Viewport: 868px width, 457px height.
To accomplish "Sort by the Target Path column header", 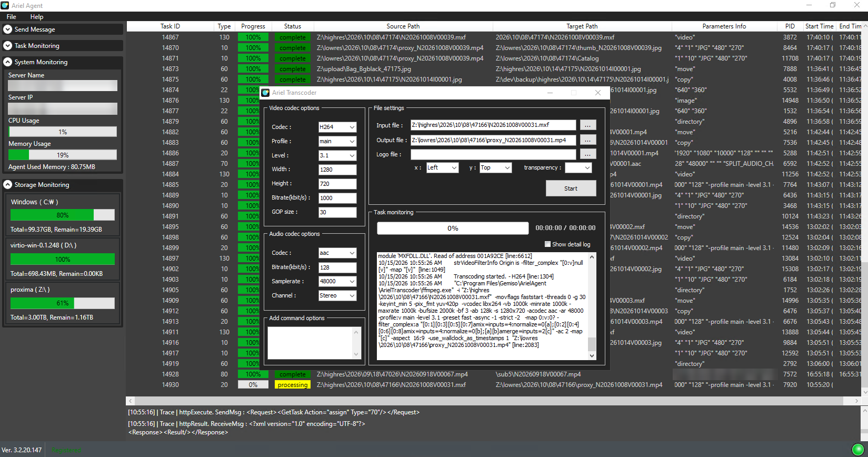I will [582, 26].
